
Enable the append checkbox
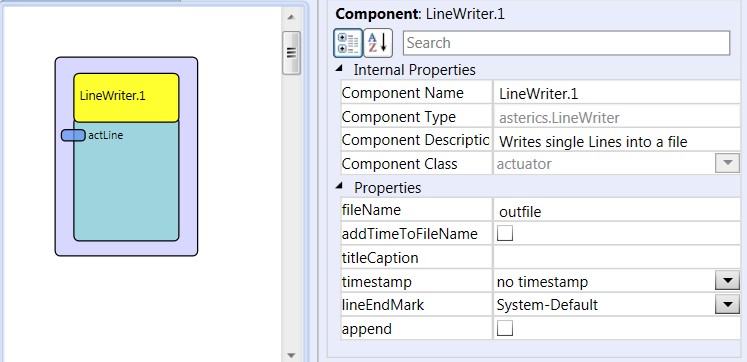pyautogui.click(x=505, y=329)
